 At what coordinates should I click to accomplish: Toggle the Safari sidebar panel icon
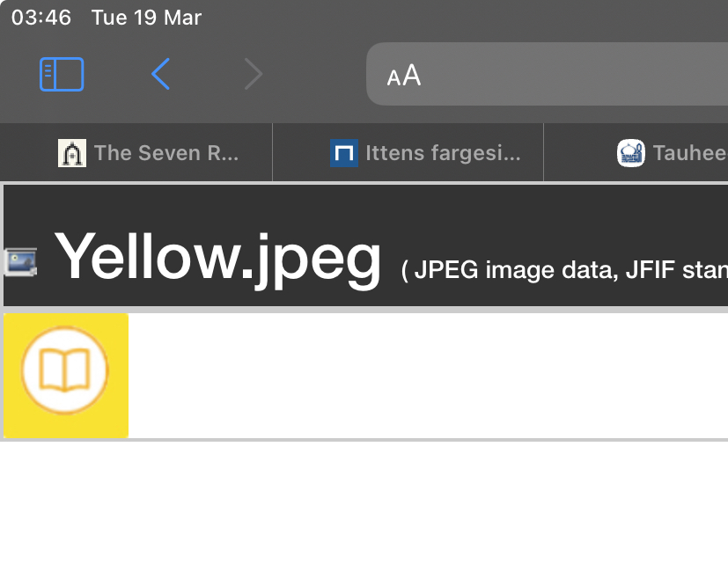pyautogui.click(x=62, y=75)
